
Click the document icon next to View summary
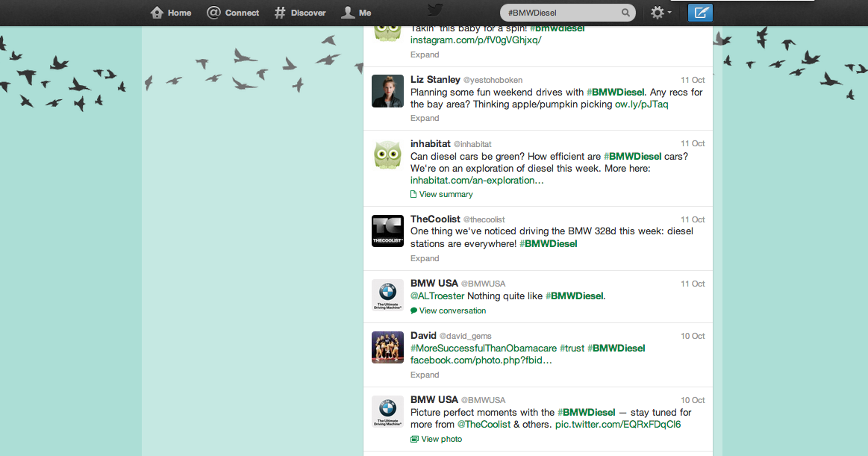click(413, 194)
